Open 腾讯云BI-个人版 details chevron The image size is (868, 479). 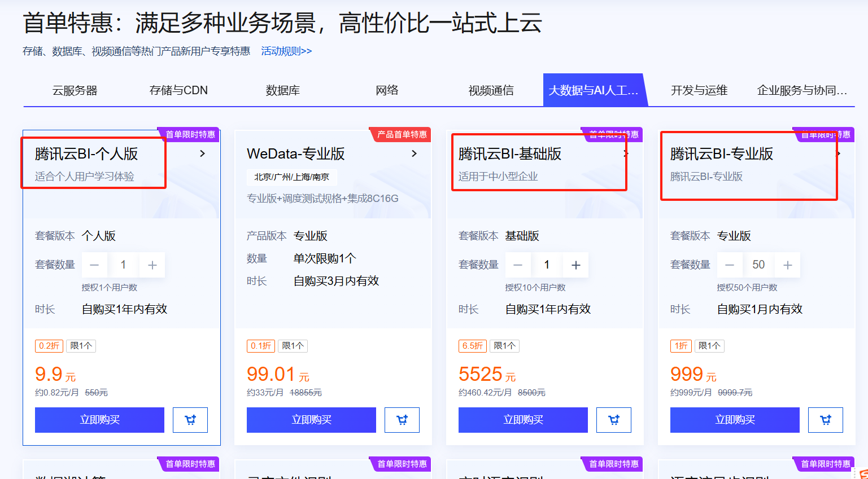click(202, 153)
